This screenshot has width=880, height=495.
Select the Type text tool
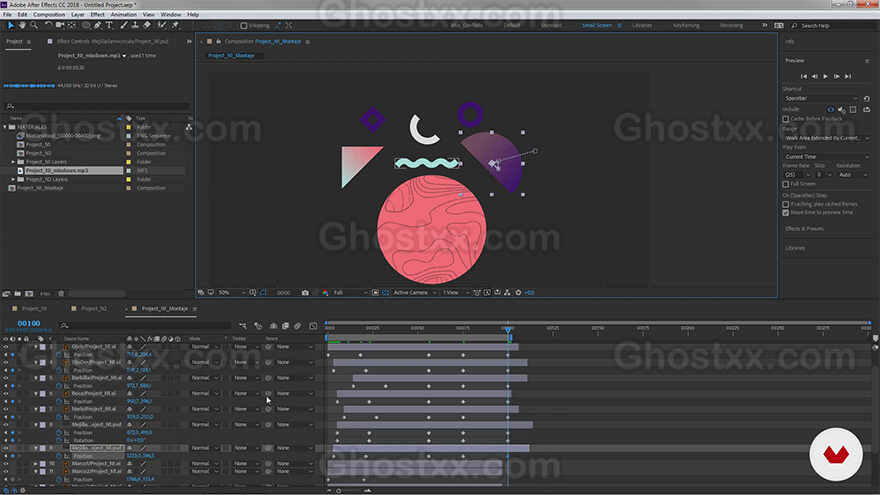(x=109, y=25)
